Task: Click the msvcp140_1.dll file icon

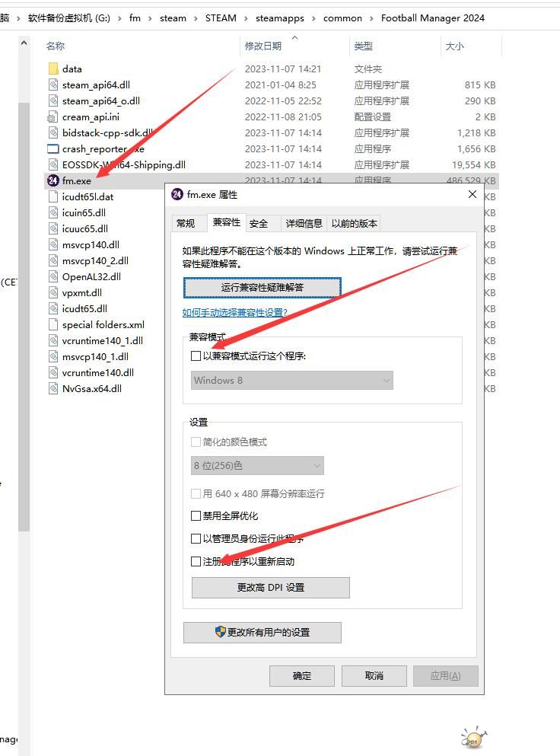Action: (x=53, y=356)
